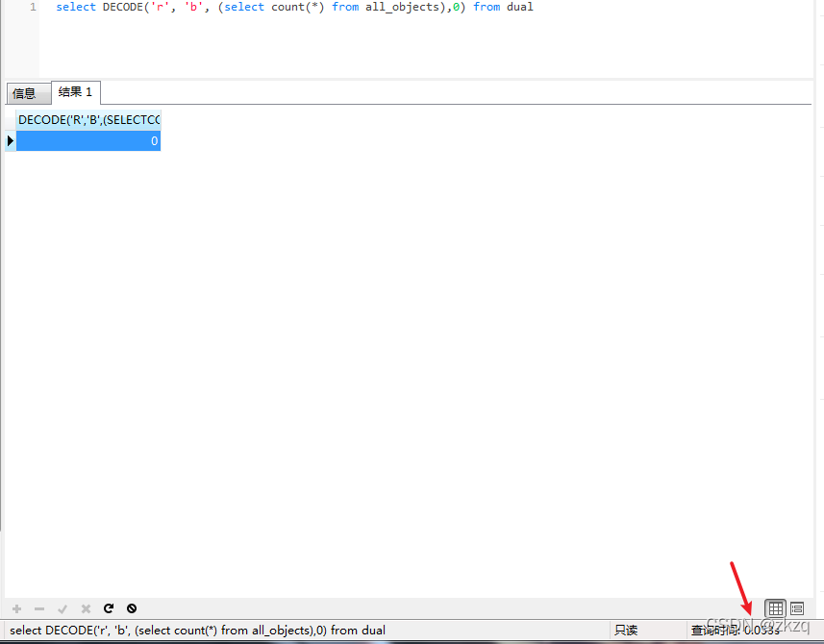
Task: Click the row indicator arrow of first row
Action: pos(10,140)
